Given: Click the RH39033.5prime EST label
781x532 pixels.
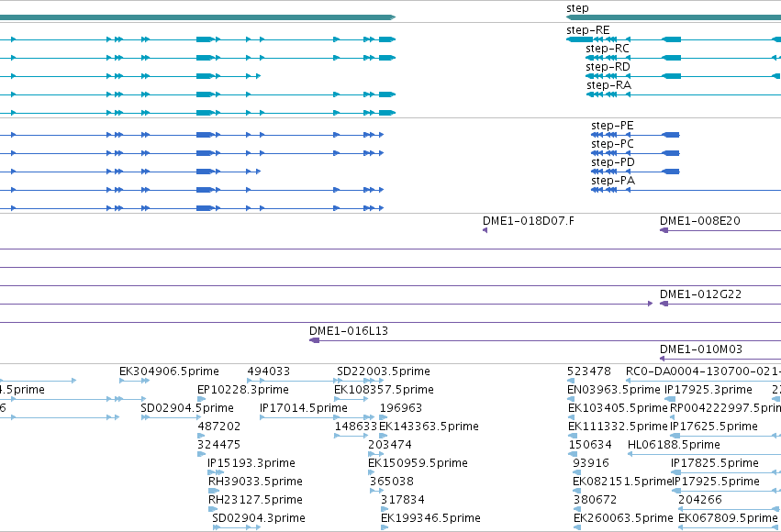Looking at the screenshot, I should tap(255, 482).
